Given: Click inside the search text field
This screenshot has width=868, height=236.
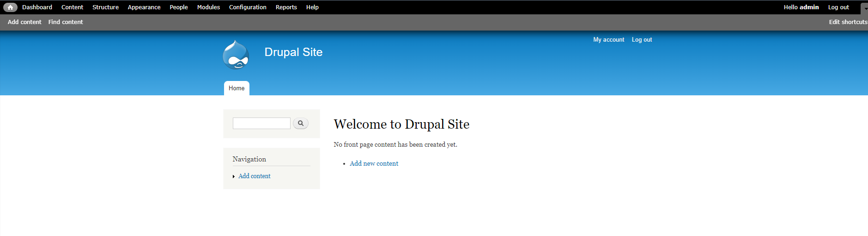Looking at the screenshot, I should (261, 123).
